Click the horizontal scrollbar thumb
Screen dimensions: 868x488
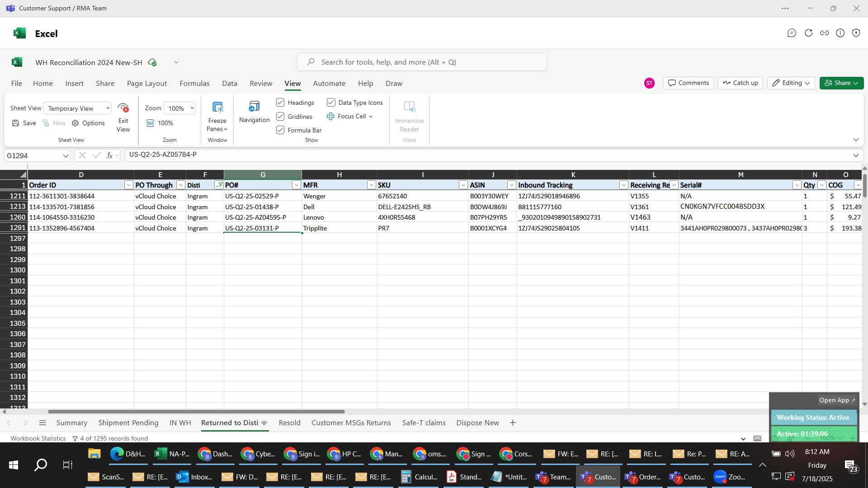click(x=196, y=412)
